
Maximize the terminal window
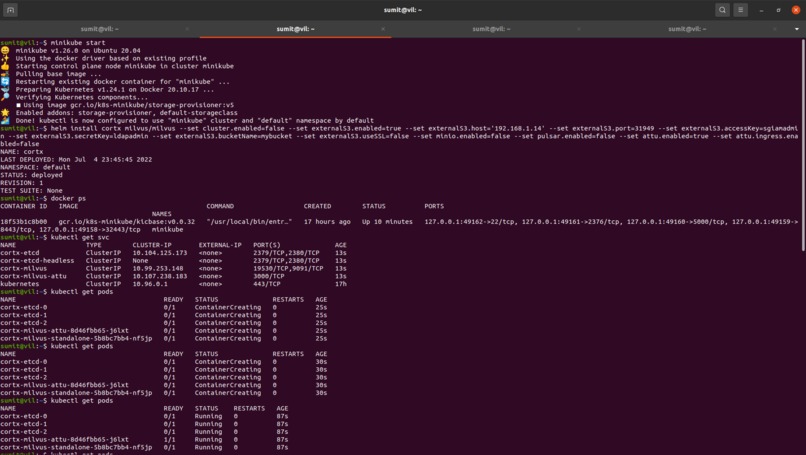click(x=778, y=10)
